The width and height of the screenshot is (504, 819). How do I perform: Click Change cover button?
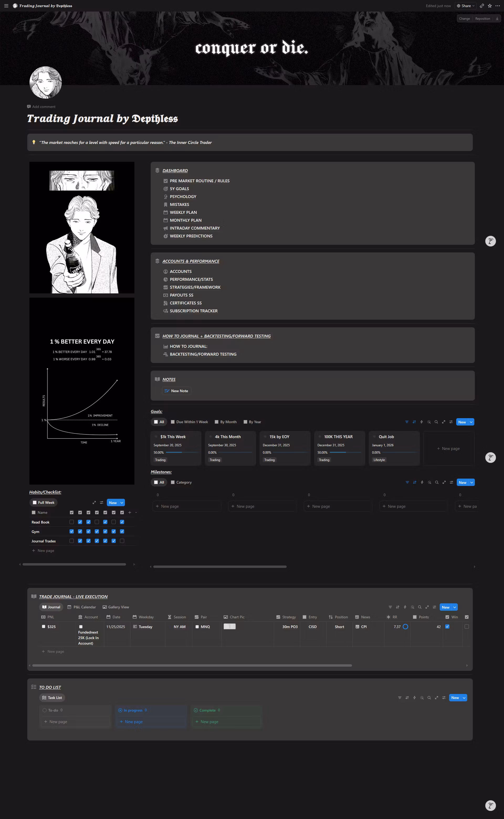[464, 19]
